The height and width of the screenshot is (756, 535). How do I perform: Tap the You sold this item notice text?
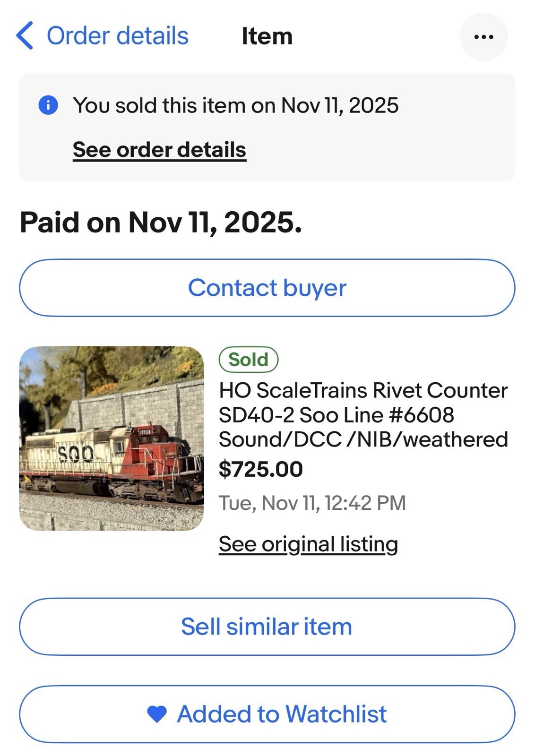coord(235,105)
